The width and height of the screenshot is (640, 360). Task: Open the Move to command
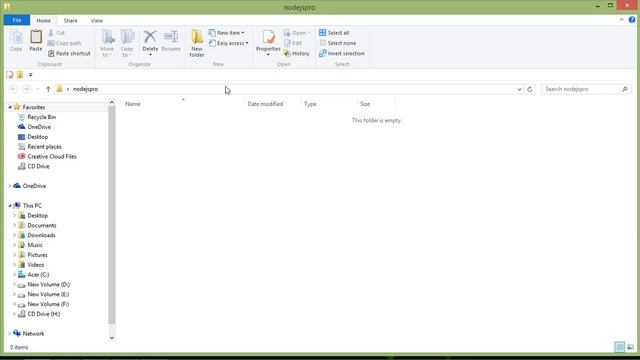point(107,43)
